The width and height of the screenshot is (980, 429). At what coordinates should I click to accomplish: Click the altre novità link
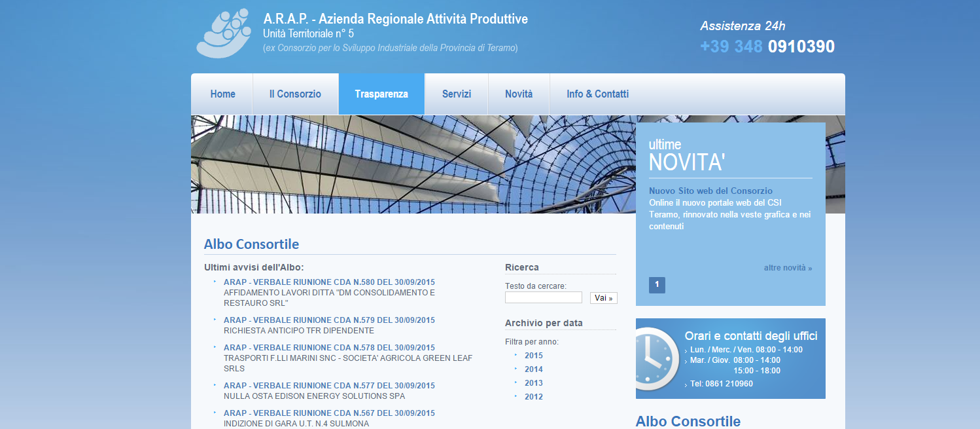788,268
